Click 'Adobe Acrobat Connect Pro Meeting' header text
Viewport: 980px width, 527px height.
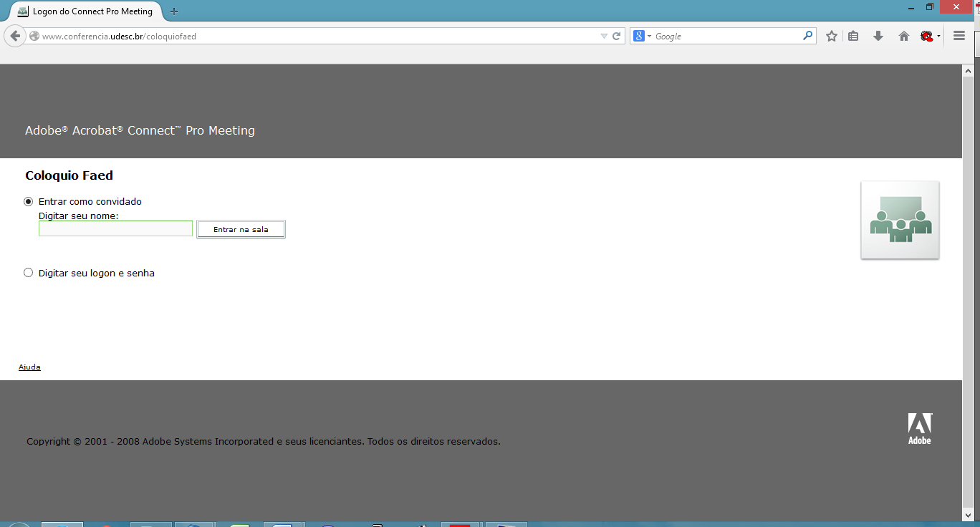pos(140,130)
